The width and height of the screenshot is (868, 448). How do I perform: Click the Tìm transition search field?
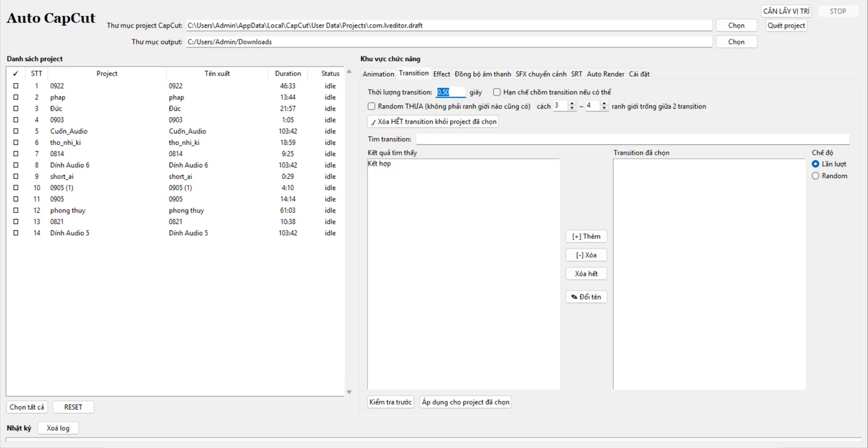[x=633, y=139]
